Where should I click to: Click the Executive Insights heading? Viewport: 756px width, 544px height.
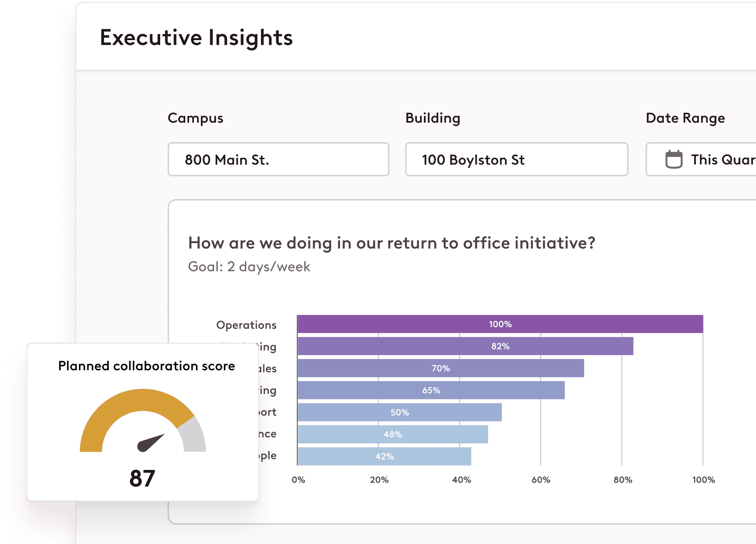(196, 37)
